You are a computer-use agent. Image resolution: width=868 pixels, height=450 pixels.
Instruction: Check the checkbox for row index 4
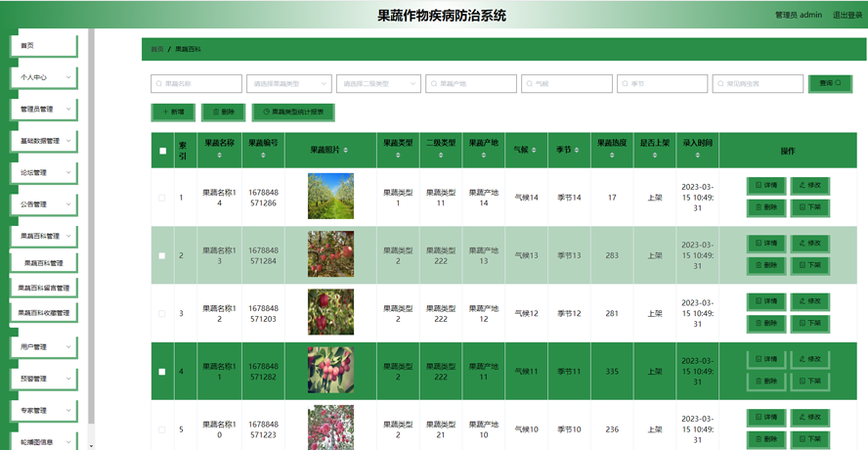coord(161,372)
